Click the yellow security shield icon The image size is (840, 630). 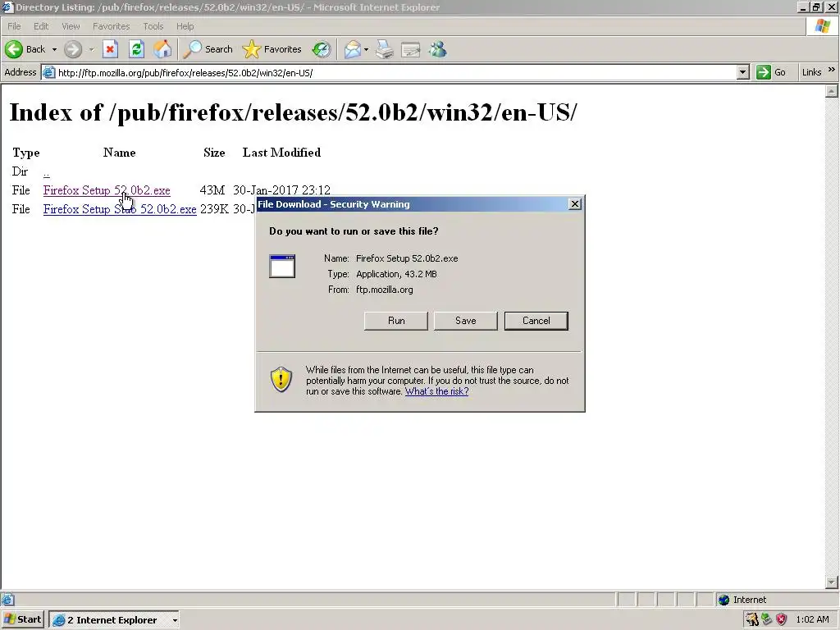(x=281, y=379)
